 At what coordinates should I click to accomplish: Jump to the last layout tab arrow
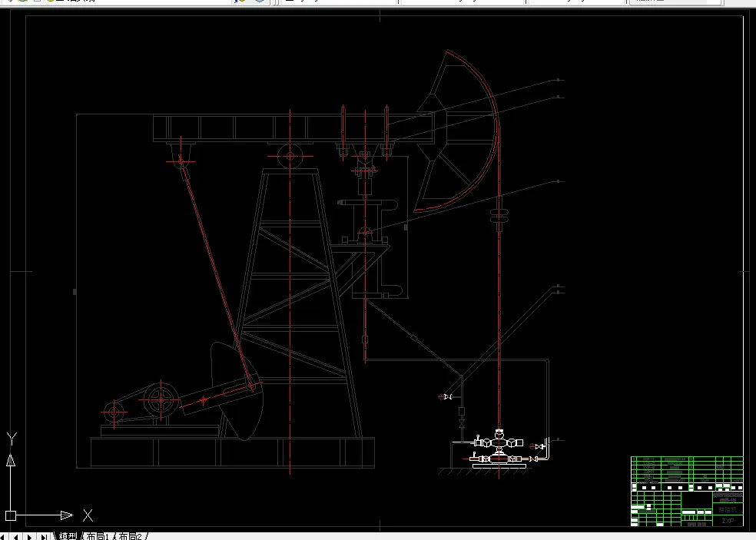pyautogui.click(x=43, y=537)
